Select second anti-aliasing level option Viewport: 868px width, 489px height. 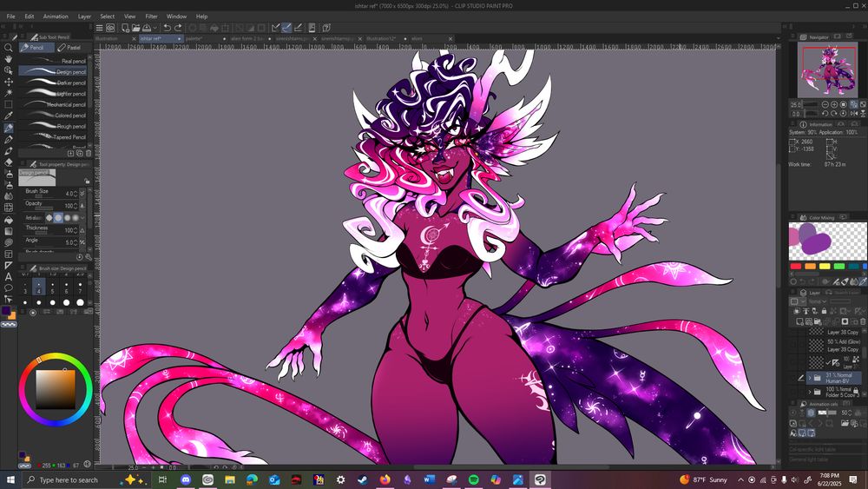point(58,218)
